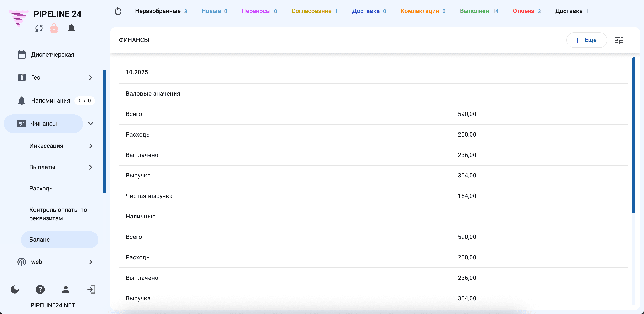The image size is (644, 314).
Task: Click the calendar icon beside Диспетчерская
Action: point(22,55)
